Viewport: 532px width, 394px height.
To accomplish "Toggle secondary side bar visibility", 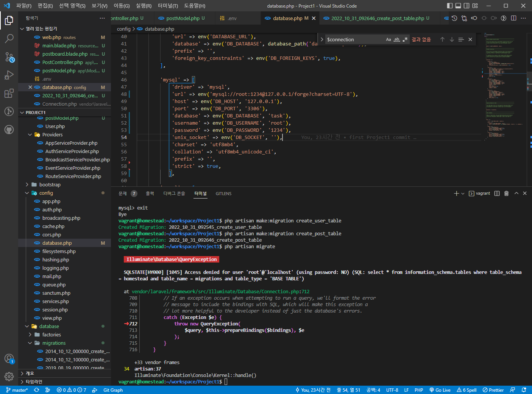I will [466, 6].
